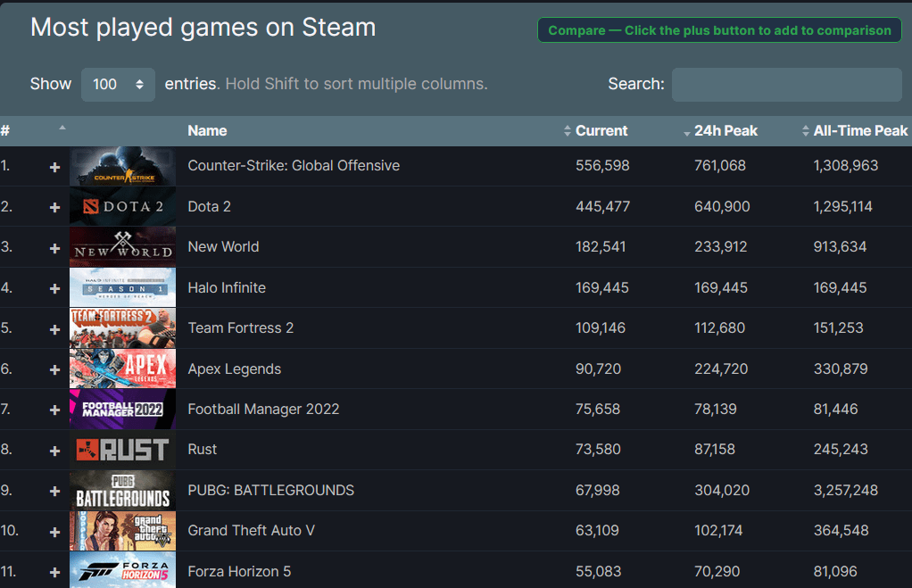
Task: Click the Rust logo image
Action: click(122, 449)
